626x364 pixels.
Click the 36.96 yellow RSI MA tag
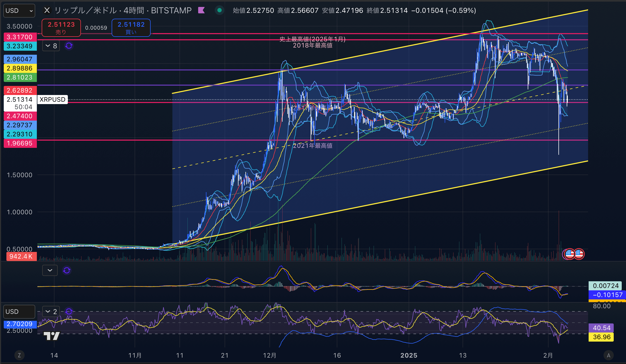click(601, 337)
